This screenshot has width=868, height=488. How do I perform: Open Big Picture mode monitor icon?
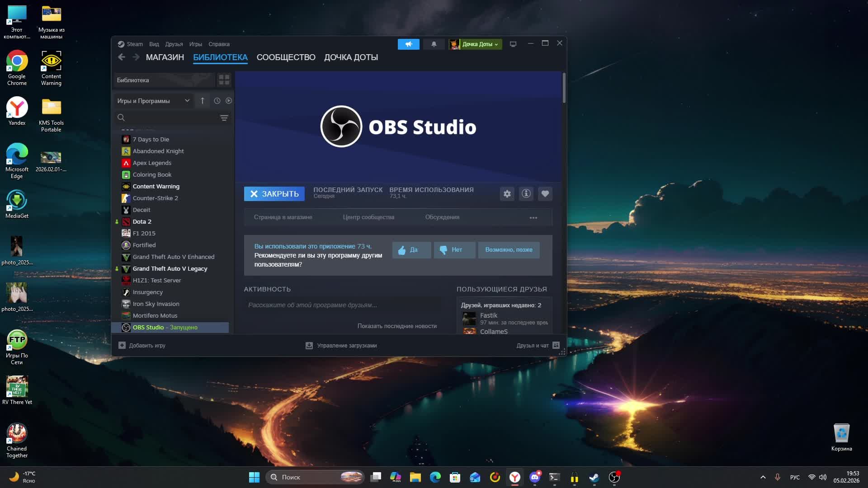pos(513,44)
